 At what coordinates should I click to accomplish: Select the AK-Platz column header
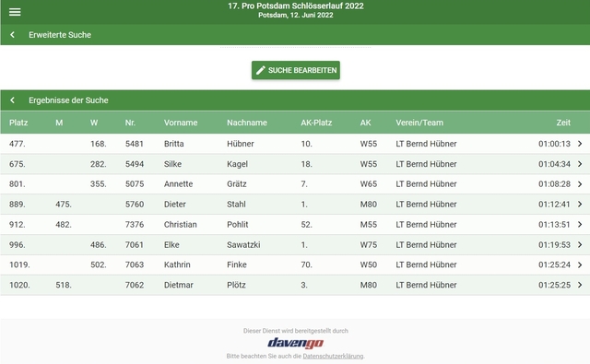(x=316, y=123)
